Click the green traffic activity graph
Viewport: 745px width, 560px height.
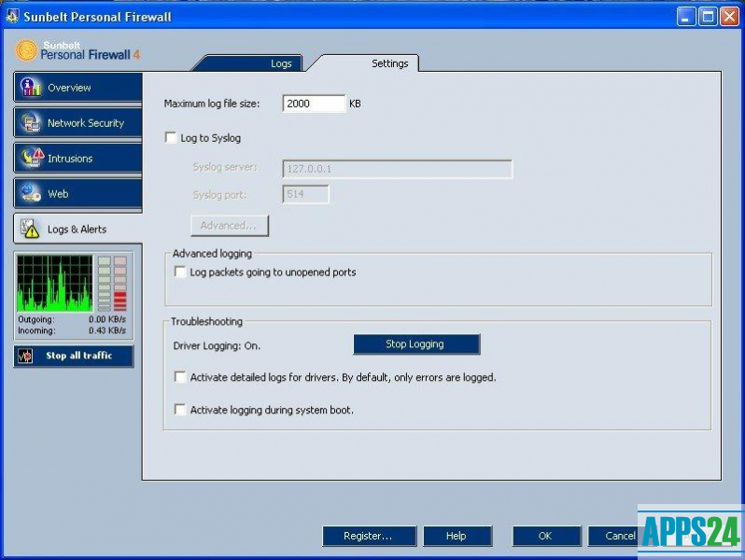pos(55,284)
